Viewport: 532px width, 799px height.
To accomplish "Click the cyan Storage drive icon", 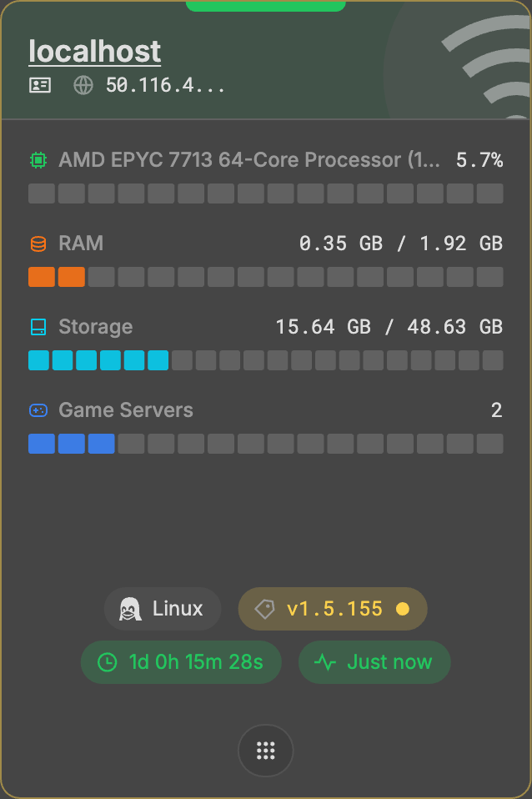I will pyautogui.click(x=38, y=327).
